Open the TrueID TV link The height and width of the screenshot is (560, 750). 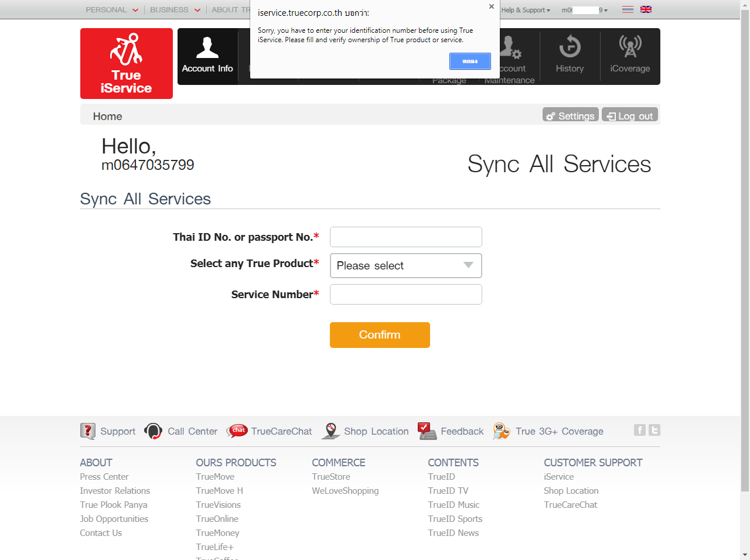click(448, 491)
